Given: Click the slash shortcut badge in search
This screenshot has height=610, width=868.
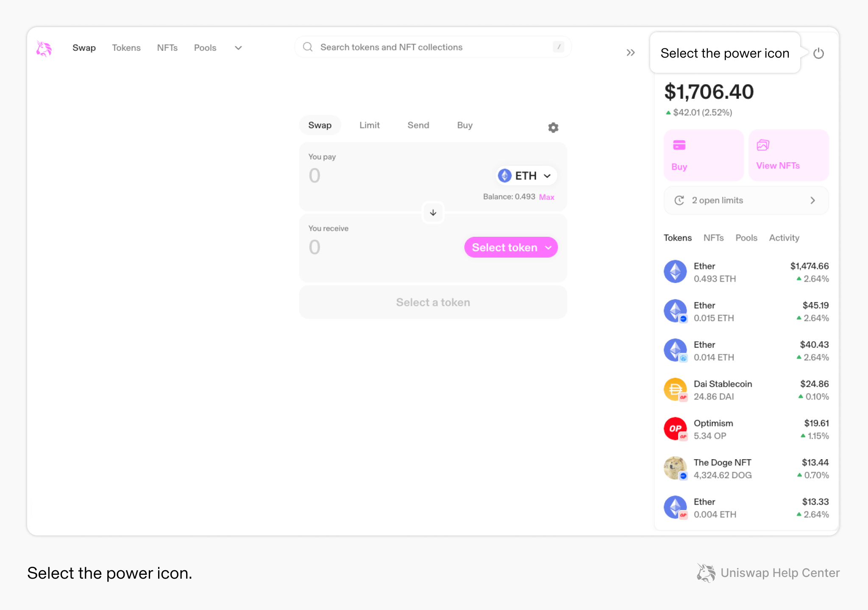Looking at the screenshot, I should point(559,47).
